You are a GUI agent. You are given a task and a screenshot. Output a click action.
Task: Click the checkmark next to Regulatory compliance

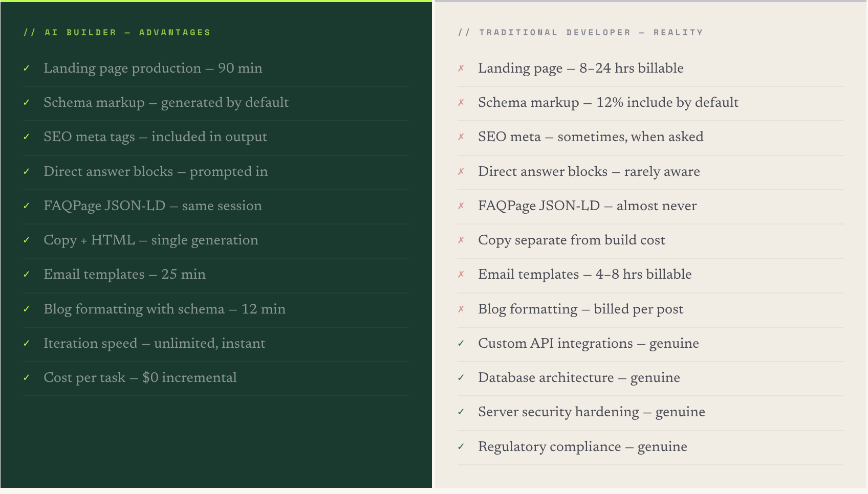[x=461, y=447]
